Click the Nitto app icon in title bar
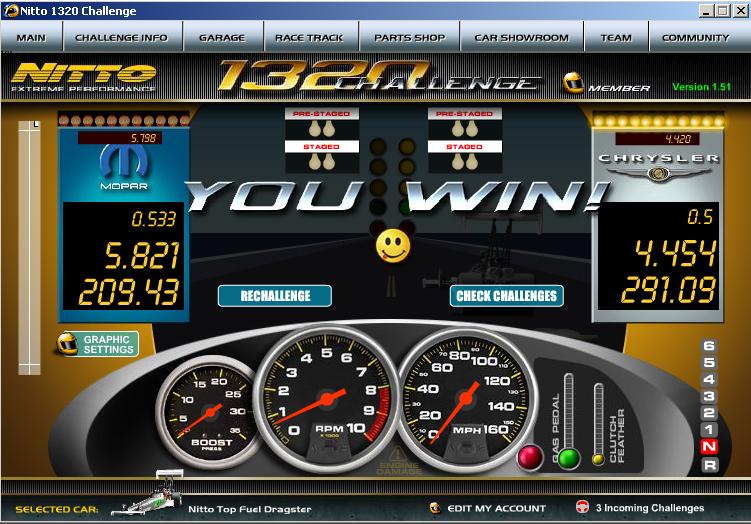This screenshot has width=751, height=524. [x=11, y=11]
